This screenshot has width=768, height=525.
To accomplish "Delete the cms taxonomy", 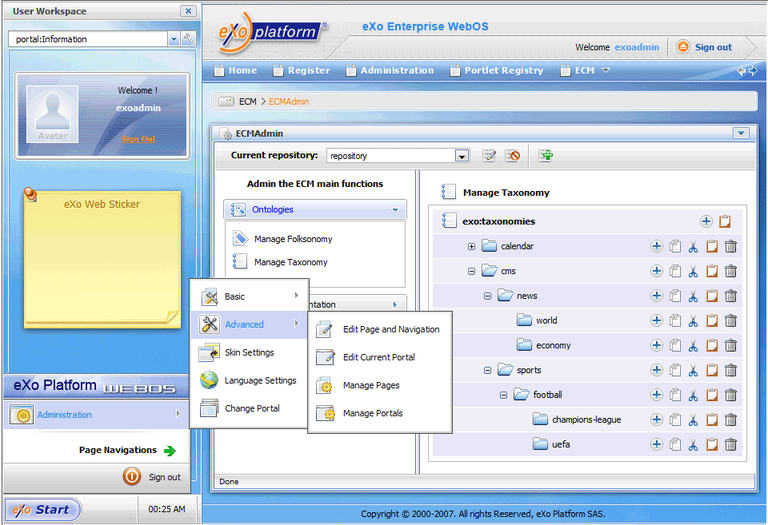I will (730, 271).
